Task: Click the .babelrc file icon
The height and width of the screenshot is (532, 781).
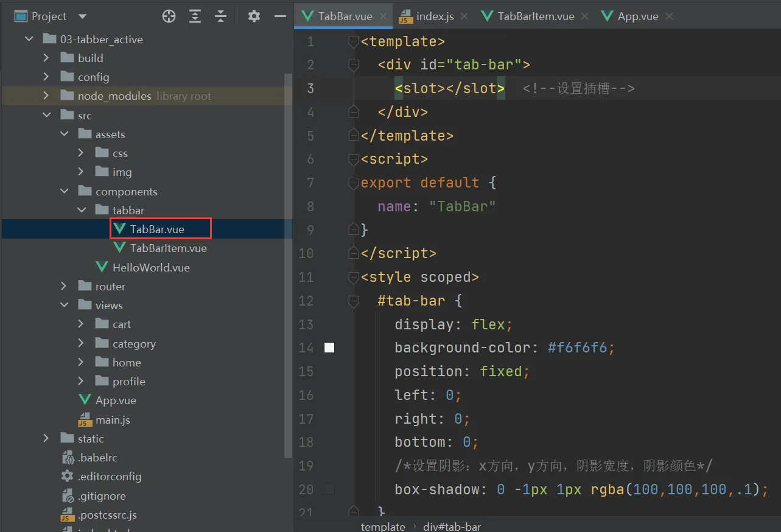Action: [x=68, y=457]
